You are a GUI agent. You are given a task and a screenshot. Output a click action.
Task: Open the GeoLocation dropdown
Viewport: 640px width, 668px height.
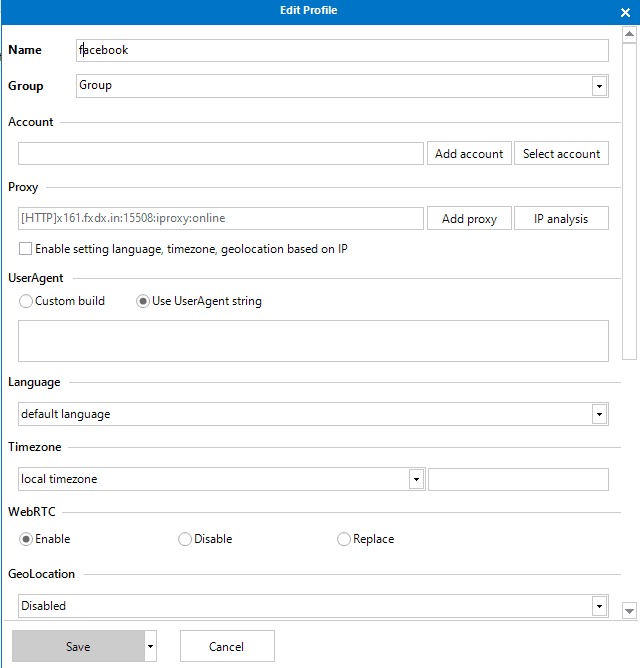tap(599, 606)
